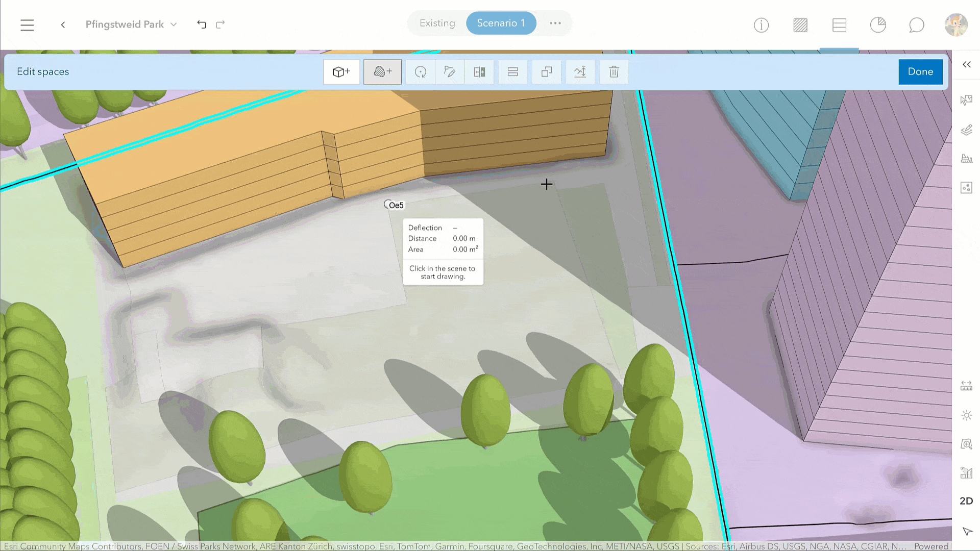Select the Add Volume tool

341,72
